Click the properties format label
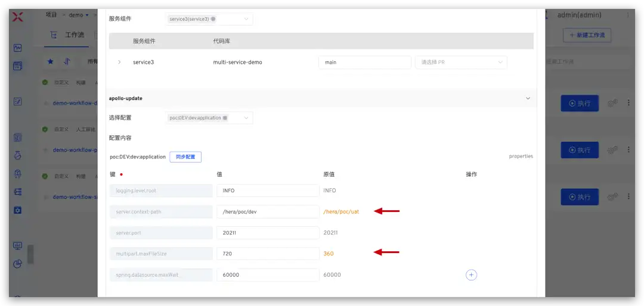This screenshot has height=306, width=644. 521,157
